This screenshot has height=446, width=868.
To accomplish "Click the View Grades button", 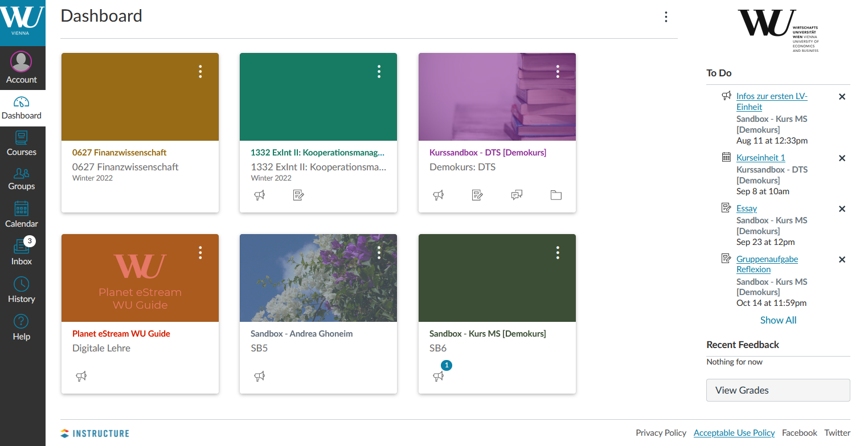I will tap(778, 390).
